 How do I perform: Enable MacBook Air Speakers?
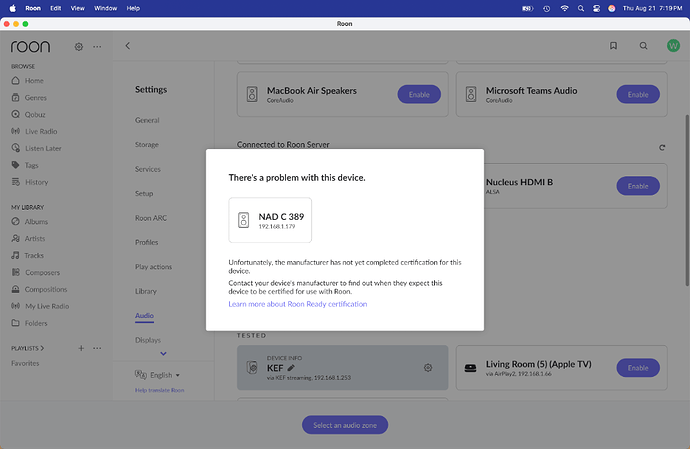pos(419,94)
